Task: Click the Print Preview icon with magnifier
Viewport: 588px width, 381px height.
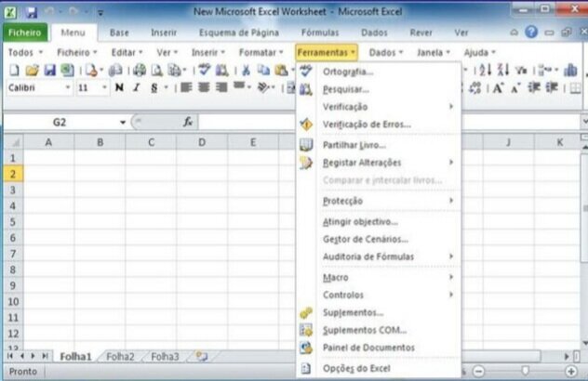Action: pyautogui.click(x=156, y=70)
